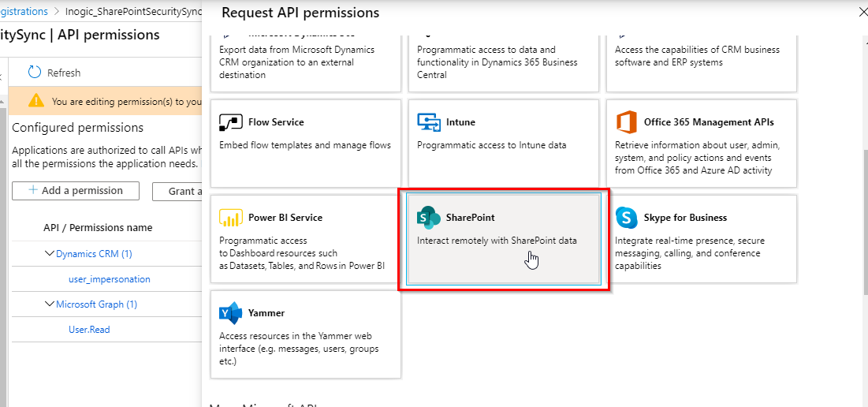868x407 pixels.
Task: Select the Dynamics 365 Business Central tile description
Action: pos(497,62)
